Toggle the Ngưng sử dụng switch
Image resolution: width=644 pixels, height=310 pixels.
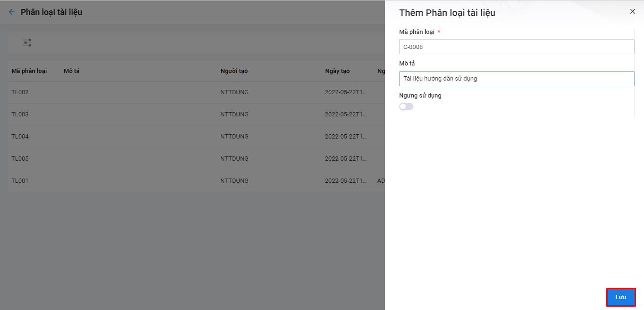point(406,106)
